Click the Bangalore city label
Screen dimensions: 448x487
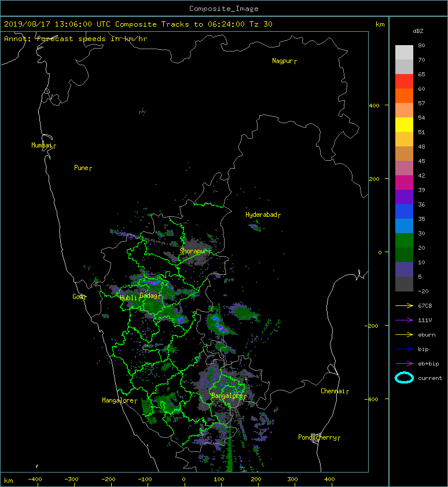point(229,396)
